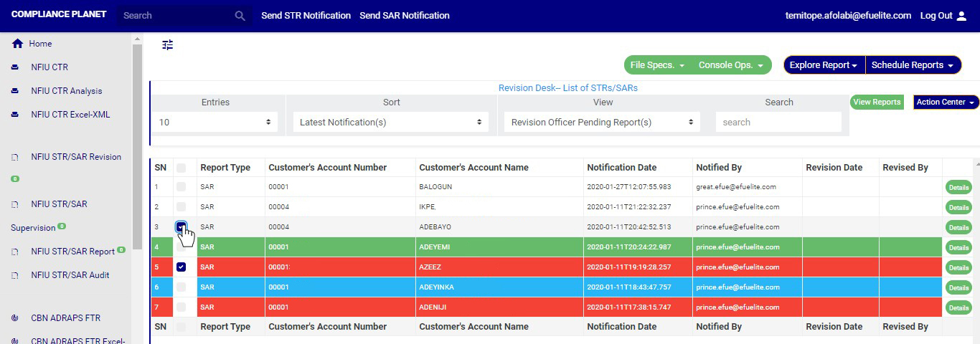The width and height of the screenshot is (980, 344).
Task: Click the filter sliders icon
Action: tap(168, 45)
